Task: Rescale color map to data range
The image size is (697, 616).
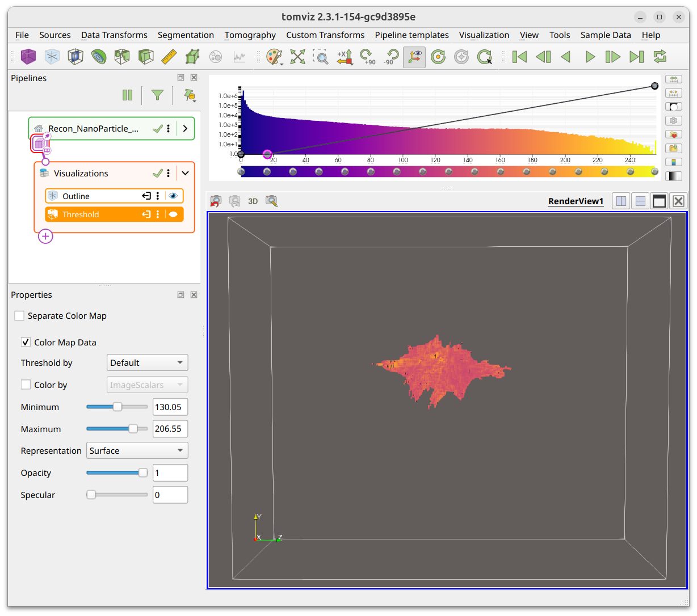Action: tap(674, 79)
